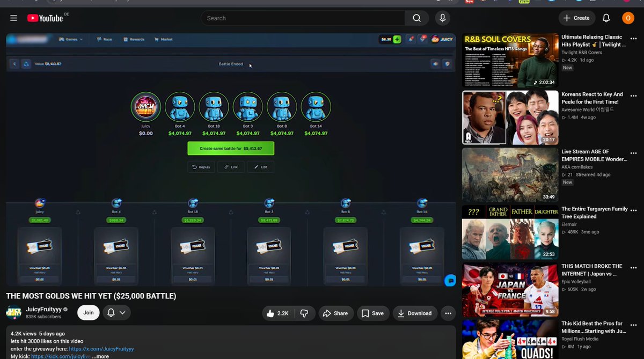Click the Create button
The height and width of the screenshot is (359, 644).
(x=577, y=18)
